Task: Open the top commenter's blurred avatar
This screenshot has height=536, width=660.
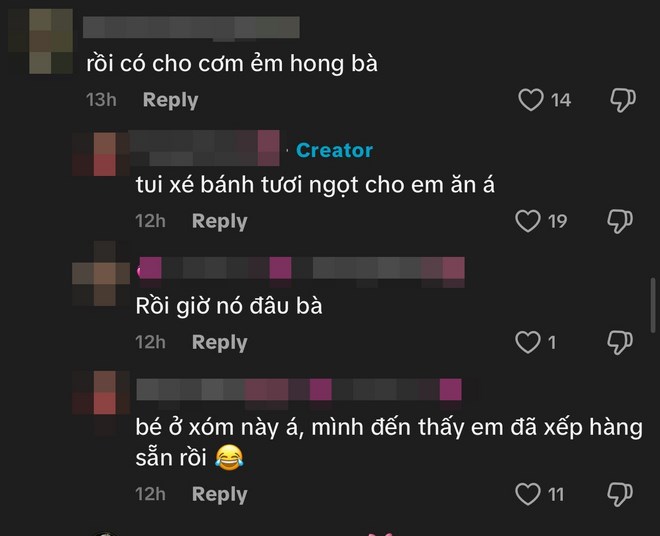Action: coord(41,41)
